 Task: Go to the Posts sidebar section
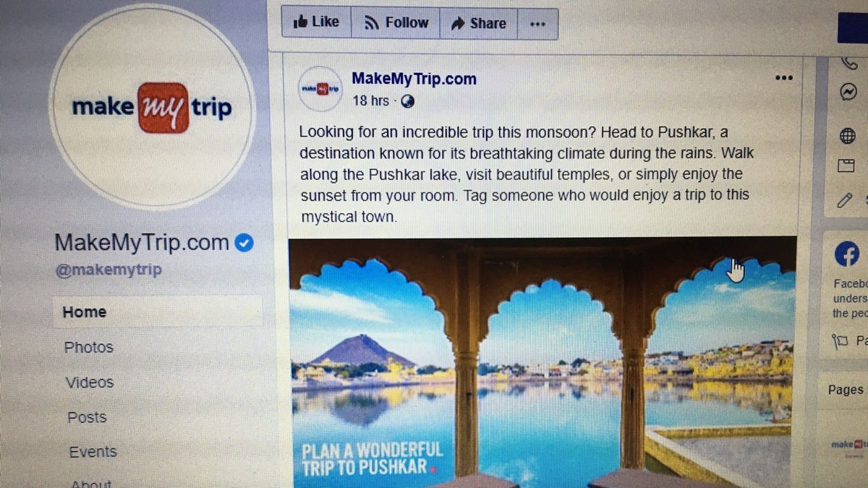click(x=87, y=417)
